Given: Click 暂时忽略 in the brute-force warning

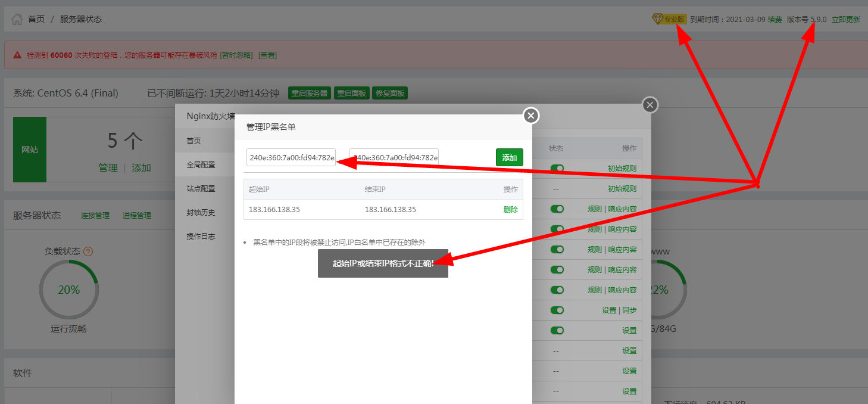Looking at the screenshot, I should coord(236,55).
